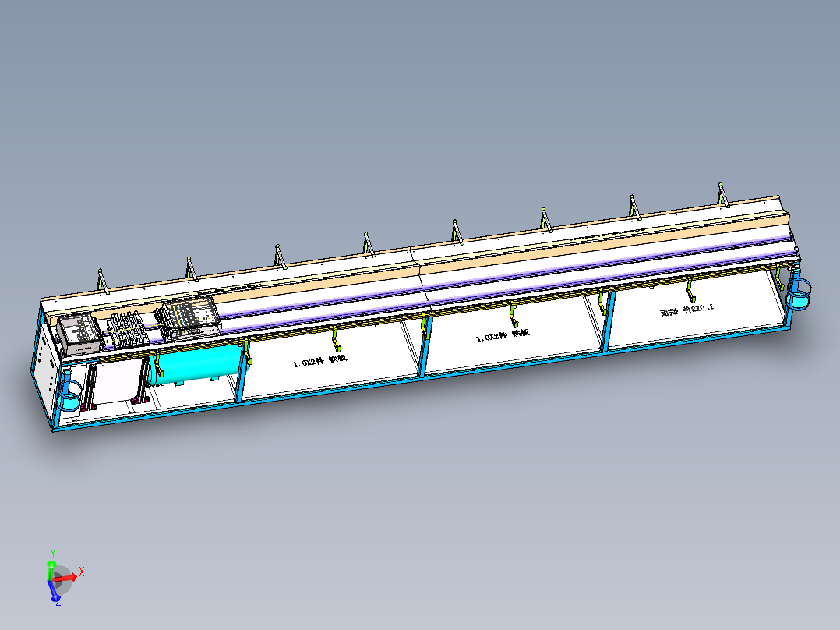Click the rightmost angled panel label text
This screenshot has width=840, height=630.
[x=686, y=308]
